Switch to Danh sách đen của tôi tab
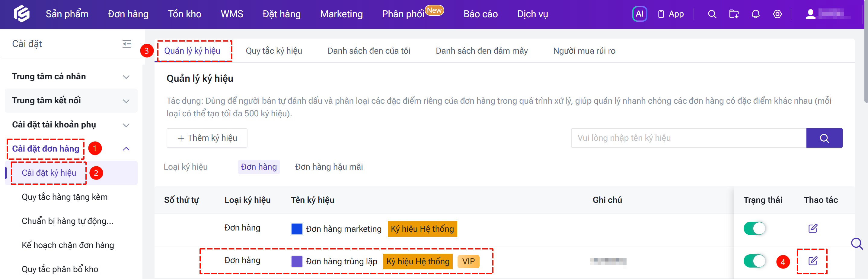Viewport: 868px width, 279px height. [x=369, y=51]
